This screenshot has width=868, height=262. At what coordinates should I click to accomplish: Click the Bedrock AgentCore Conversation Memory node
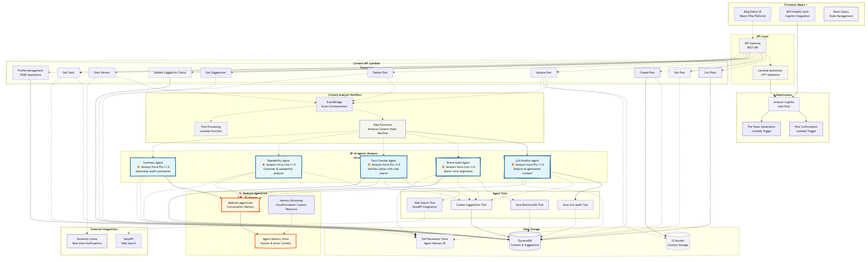point(240,205)
